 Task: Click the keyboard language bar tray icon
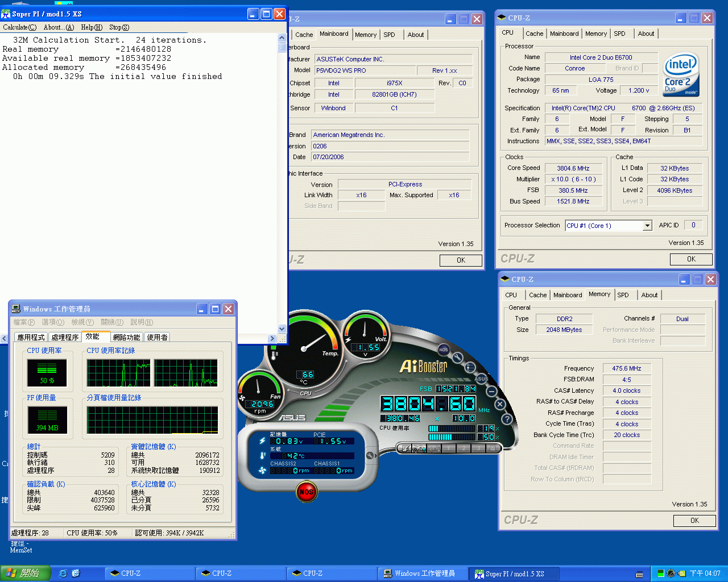(x=639, y=574)
